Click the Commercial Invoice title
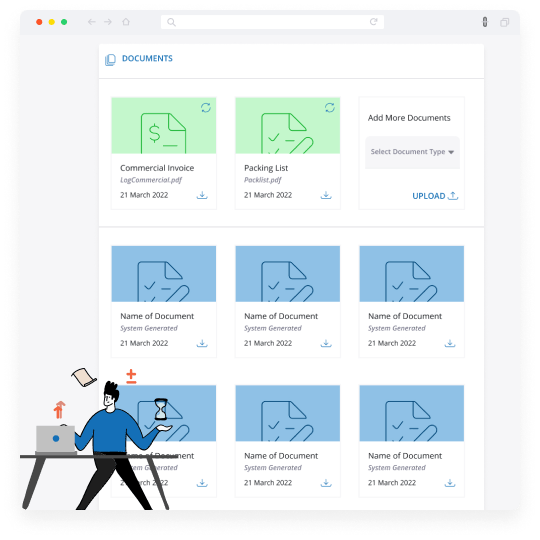Screen dimensions: 540x540 [157, 168]
